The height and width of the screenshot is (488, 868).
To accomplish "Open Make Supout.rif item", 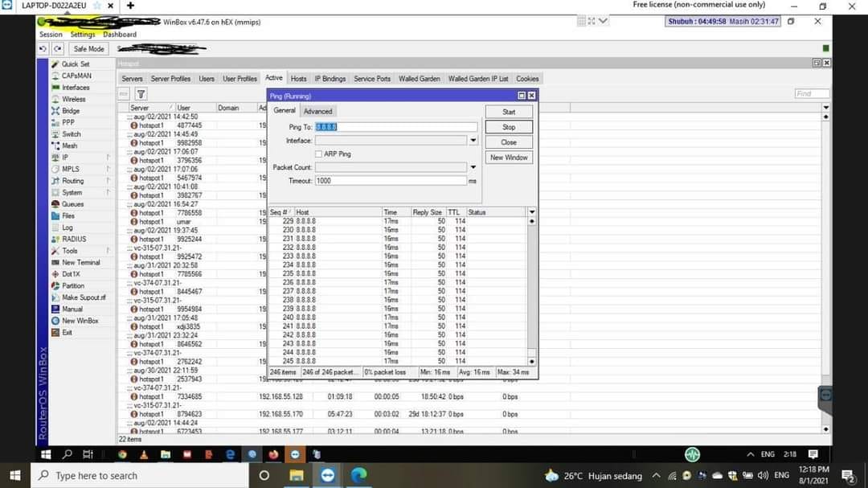I will [84, 297].
